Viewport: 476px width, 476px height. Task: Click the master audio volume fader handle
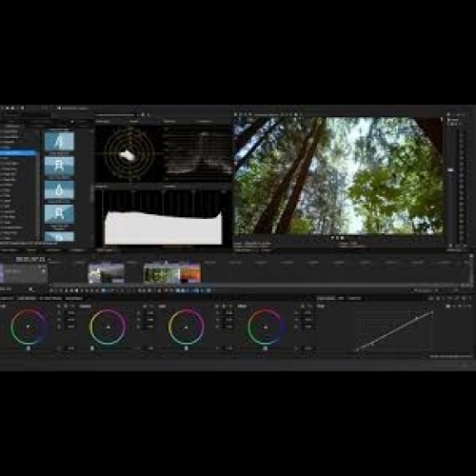point(450,170)
